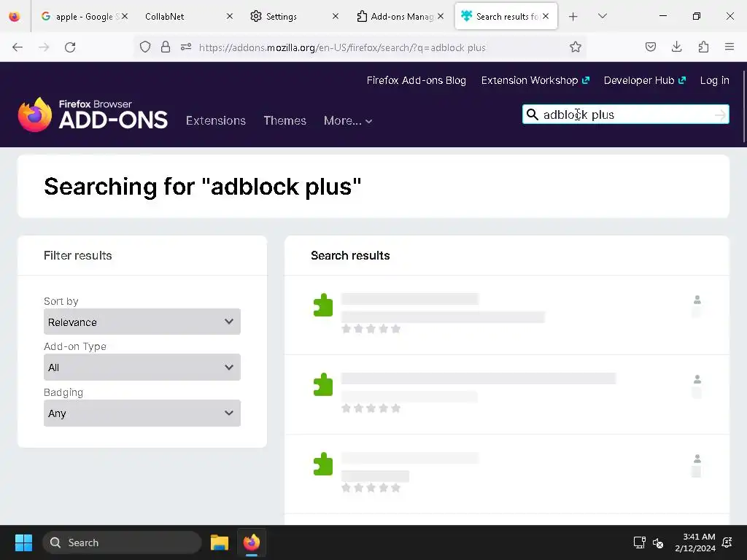Viewport: 747px width, 560px height.
Task: Open the Extensions section
Action: coord(216,121)
